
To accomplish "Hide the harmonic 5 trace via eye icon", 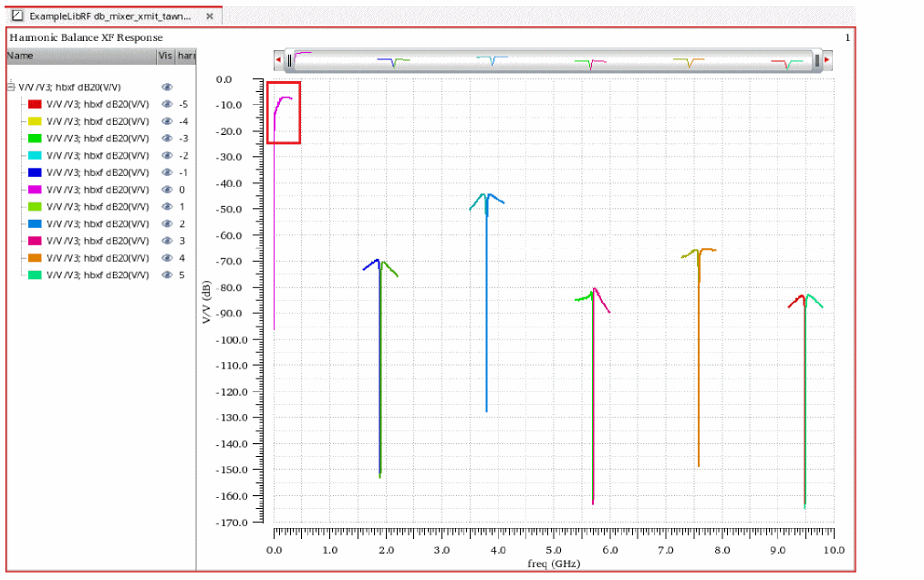I will pos(167,275).
